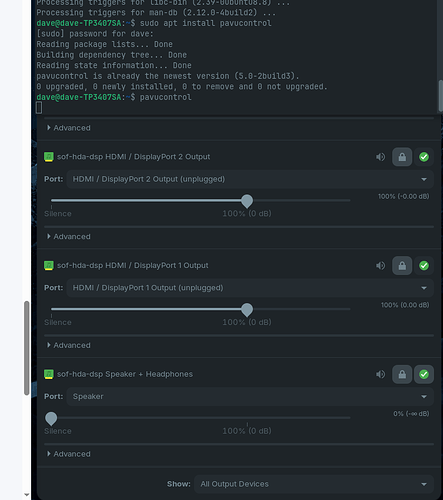Open Port dropdown for HDMI / DisplayPort 2 Output
This screenshot has height=500, width=443.
(250, 179)
